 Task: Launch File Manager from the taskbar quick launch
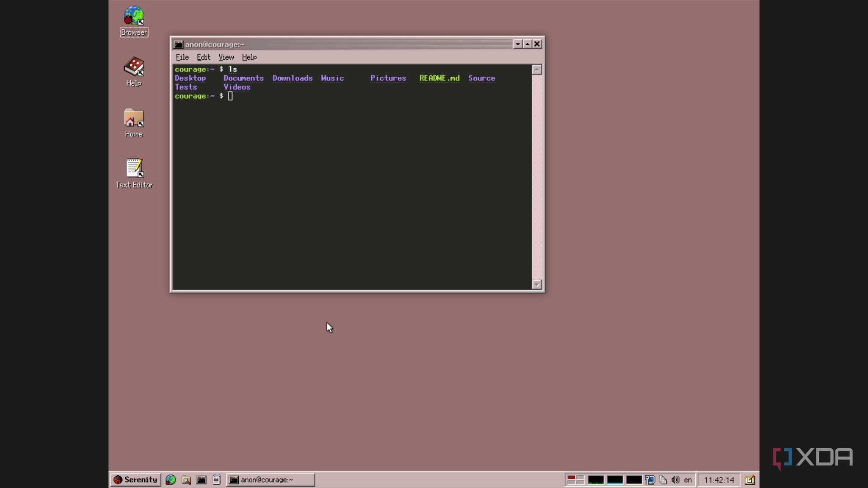[186, 480]
